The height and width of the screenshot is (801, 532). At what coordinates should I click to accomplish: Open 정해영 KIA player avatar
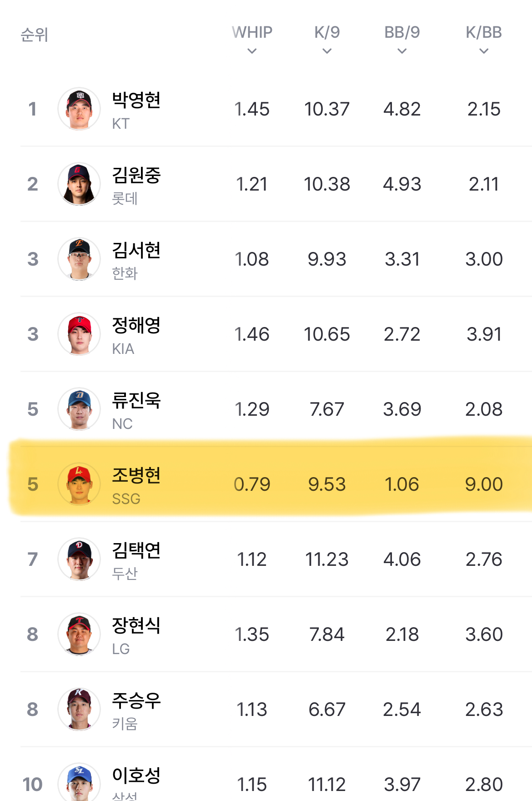pos(79,334)
